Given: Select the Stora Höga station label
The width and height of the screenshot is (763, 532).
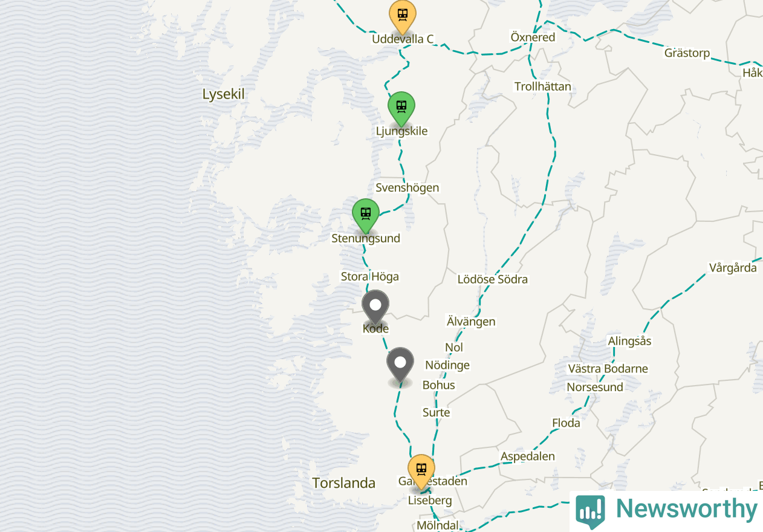Looking at the screenshot, I should point(370,276).
